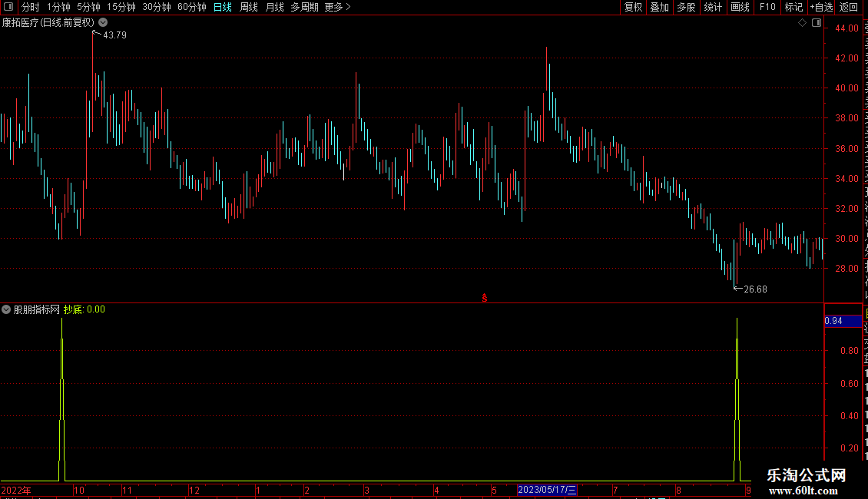Open dropdown beside 康拓医疗 title

coord(103,23)
